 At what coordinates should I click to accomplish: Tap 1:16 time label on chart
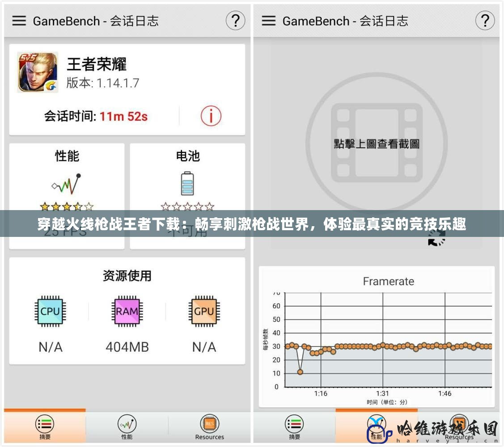tap(321, 393)
